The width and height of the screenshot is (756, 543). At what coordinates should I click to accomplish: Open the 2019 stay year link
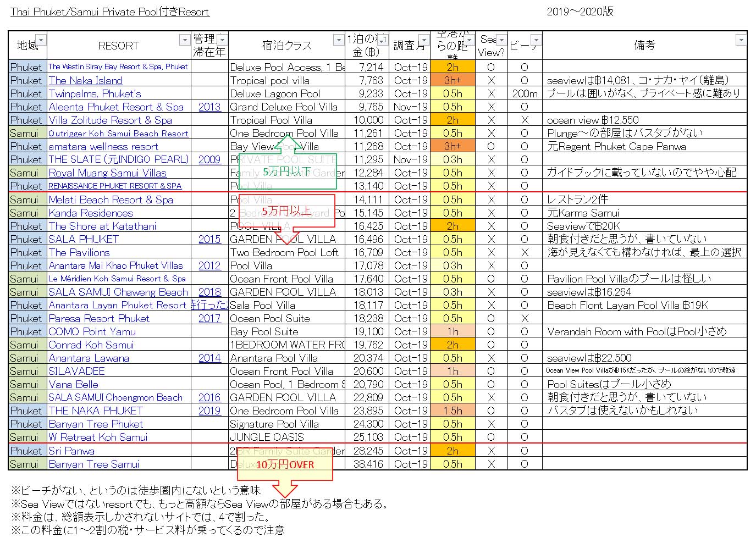pos(209,411)
